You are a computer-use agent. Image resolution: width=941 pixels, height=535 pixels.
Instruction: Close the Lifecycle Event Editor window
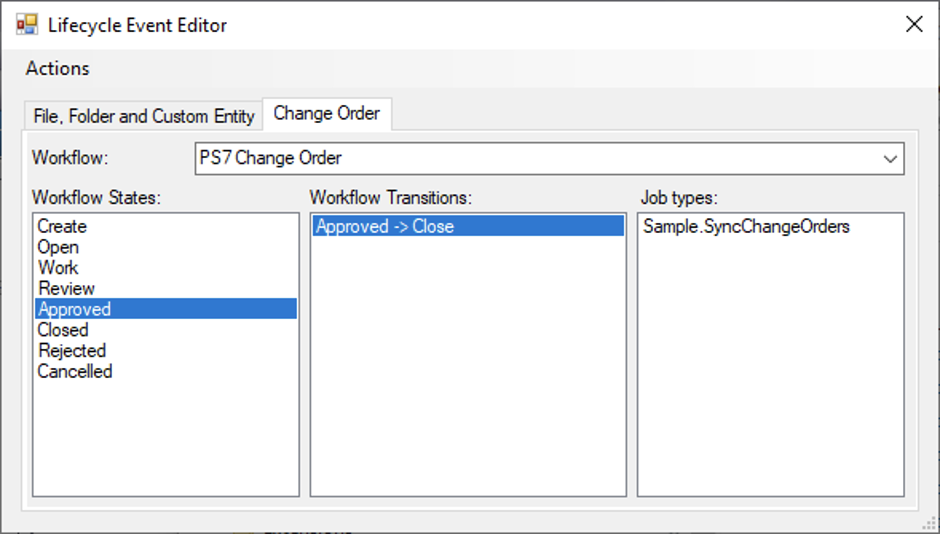click(913, 25)
